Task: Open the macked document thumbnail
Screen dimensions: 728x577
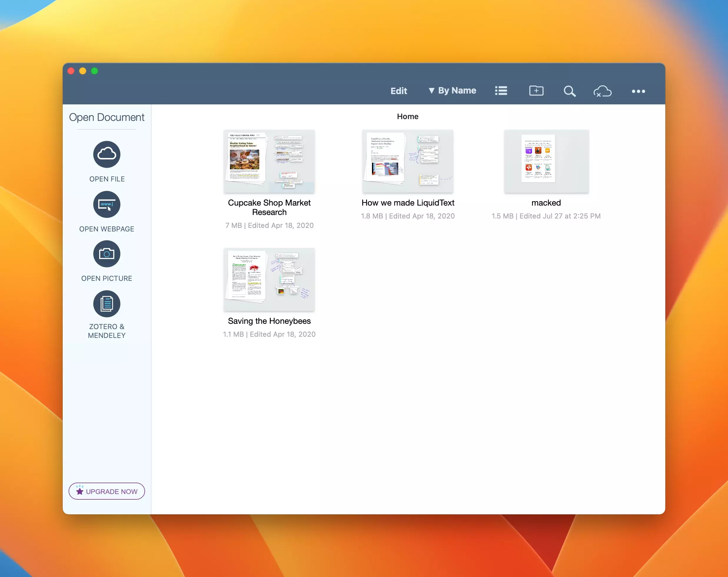Action: pyautogui.click(x=546, y=161)
